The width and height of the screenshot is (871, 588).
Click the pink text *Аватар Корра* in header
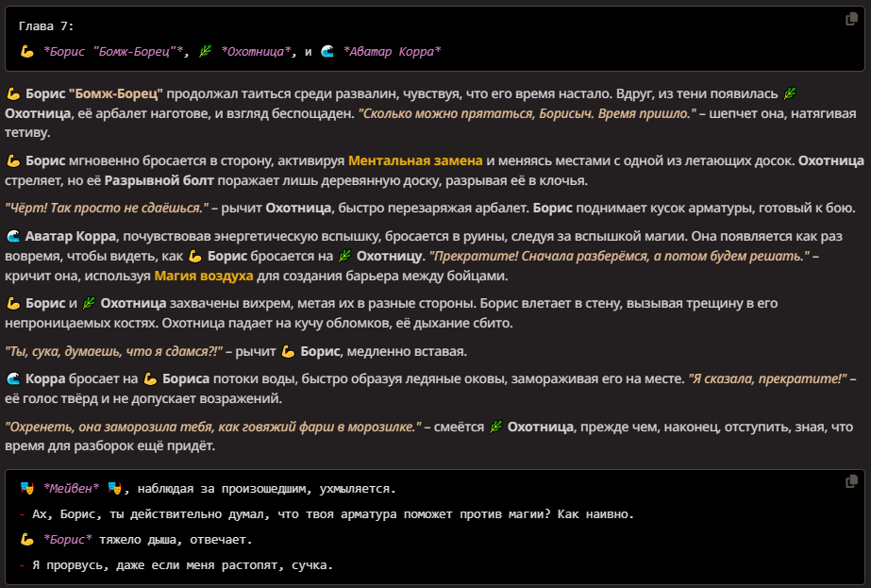(x=392, y=52)
